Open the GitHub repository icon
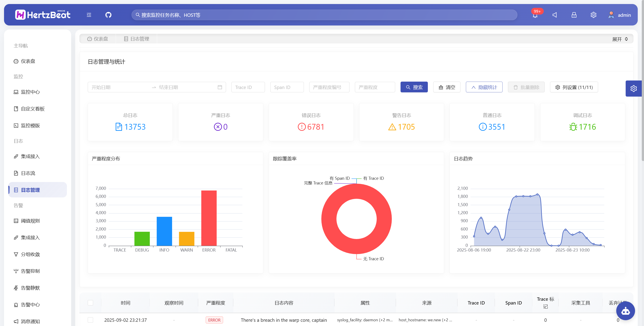Screen dimensions: 644x326 (108, 15)
